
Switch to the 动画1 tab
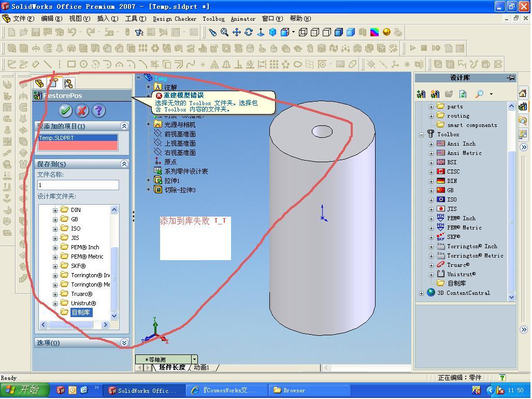point(202,367)
